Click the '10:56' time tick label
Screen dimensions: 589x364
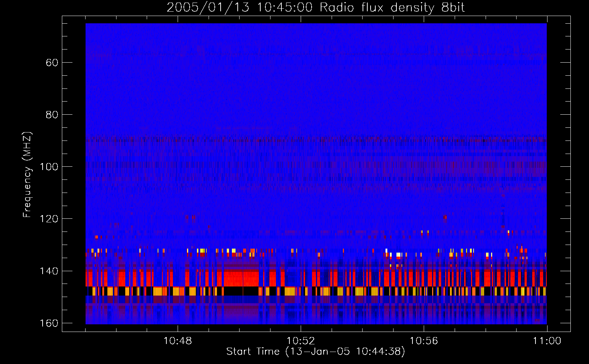coord(424,341)
